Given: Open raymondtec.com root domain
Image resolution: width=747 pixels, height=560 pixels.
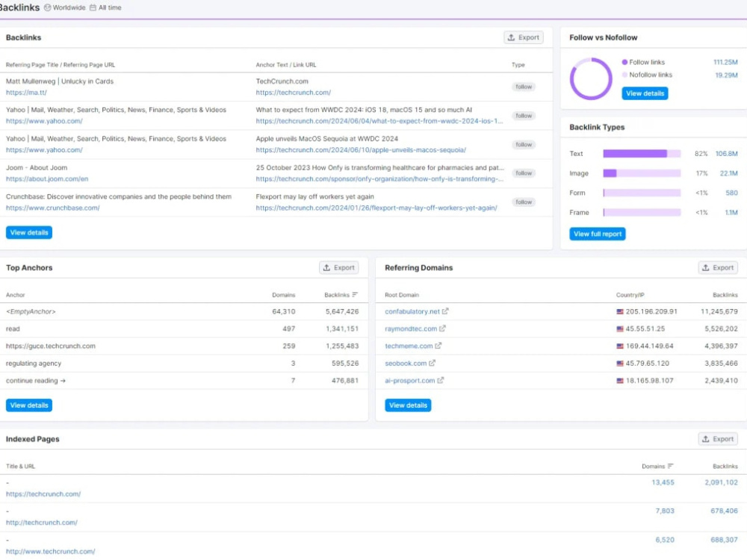Looking at the screenshot, I should 411,329.
